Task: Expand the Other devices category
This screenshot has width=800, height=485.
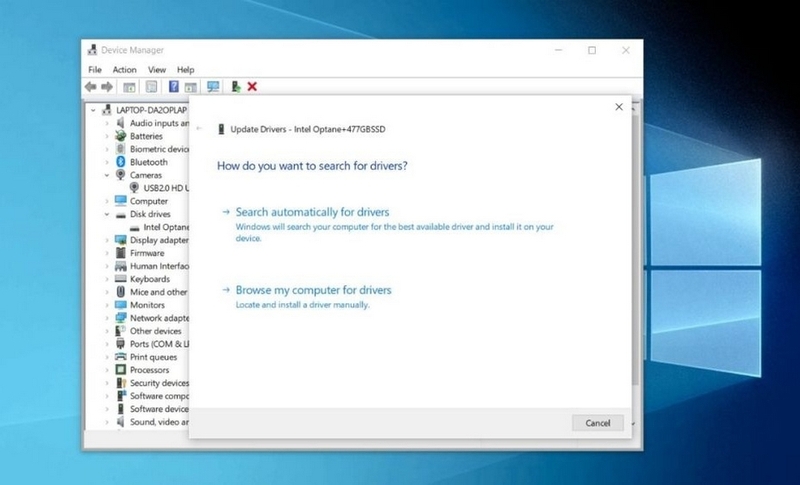Action: point(107,330)
